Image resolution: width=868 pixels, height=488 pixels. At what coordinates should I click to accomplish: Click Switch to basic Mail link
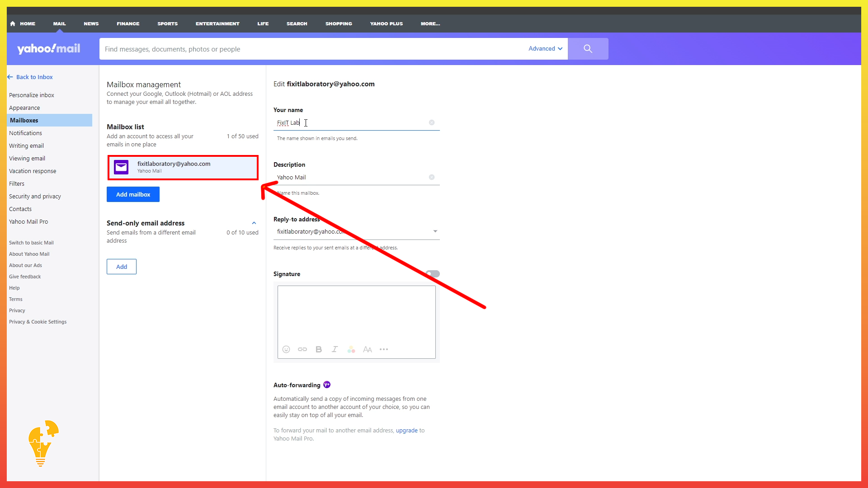(31, 243)
